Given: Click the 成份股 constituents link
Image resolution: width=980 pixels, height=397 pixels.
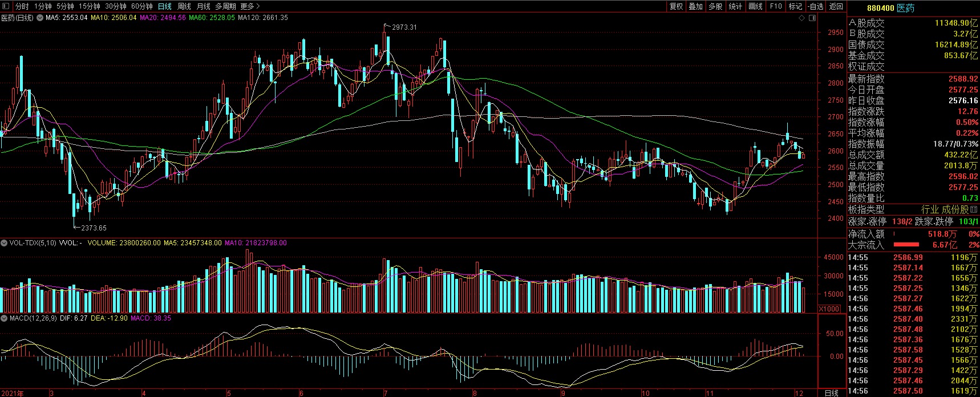Looking at the screenshot, I should point(954,209).
